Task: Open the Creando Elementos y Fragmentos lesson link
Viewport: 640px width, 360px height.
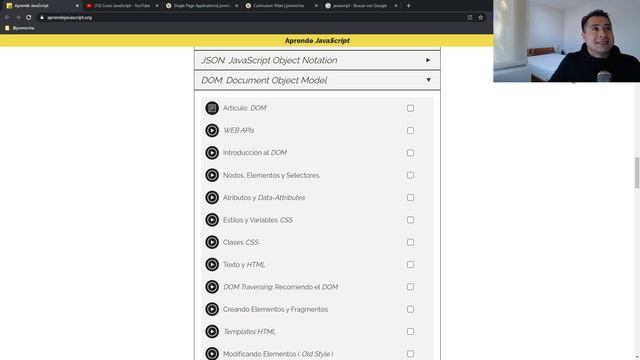Action: [x=276, y=309]
